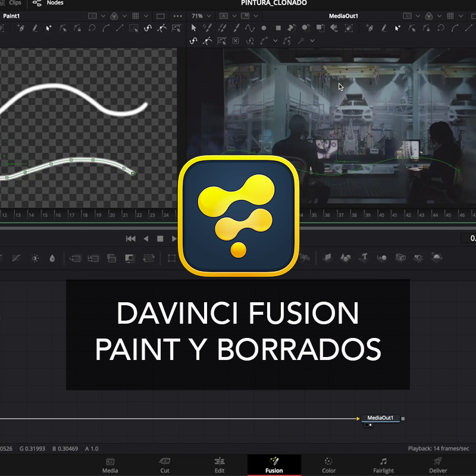Select the Fill paint tool
This screenshot has height=476, width=476.
click(x=334, y=28)
